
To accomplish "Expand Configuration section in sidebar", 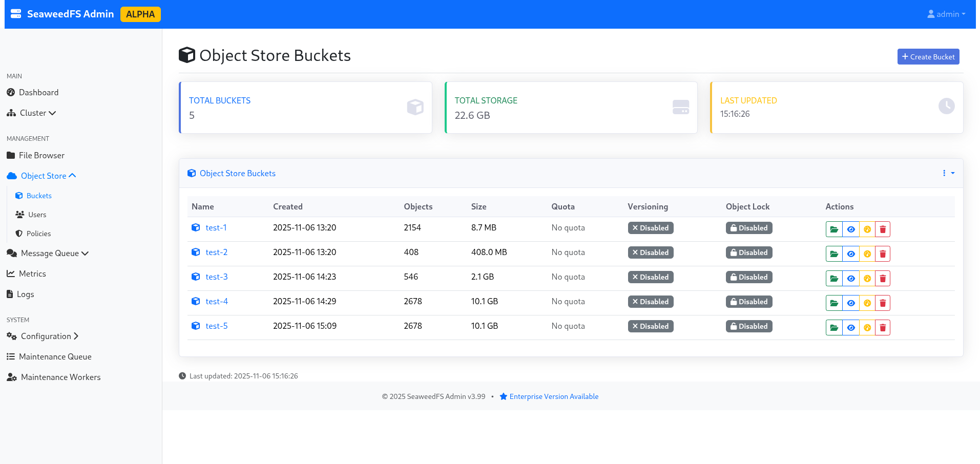I will click(x=46, y=336).
